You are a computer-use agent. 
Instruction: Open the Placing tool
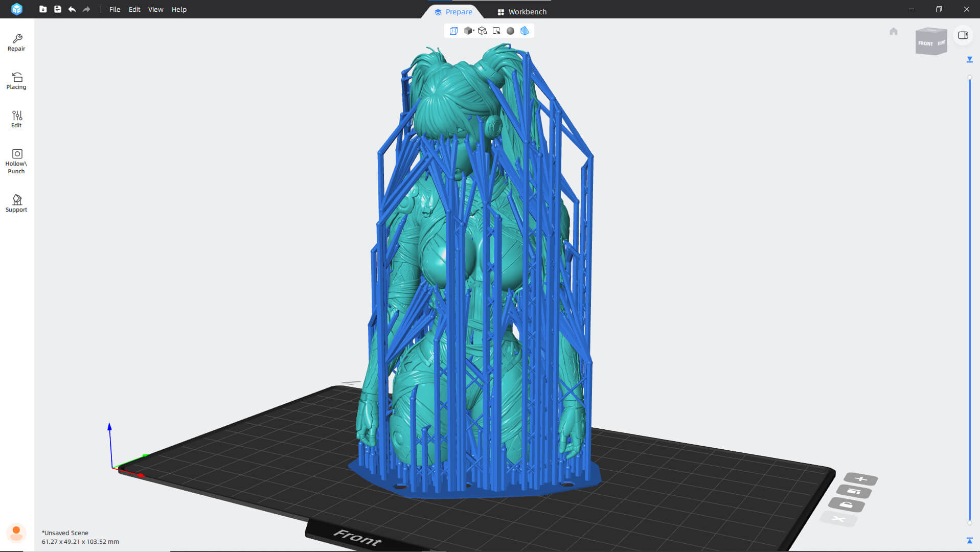[16, 81]
